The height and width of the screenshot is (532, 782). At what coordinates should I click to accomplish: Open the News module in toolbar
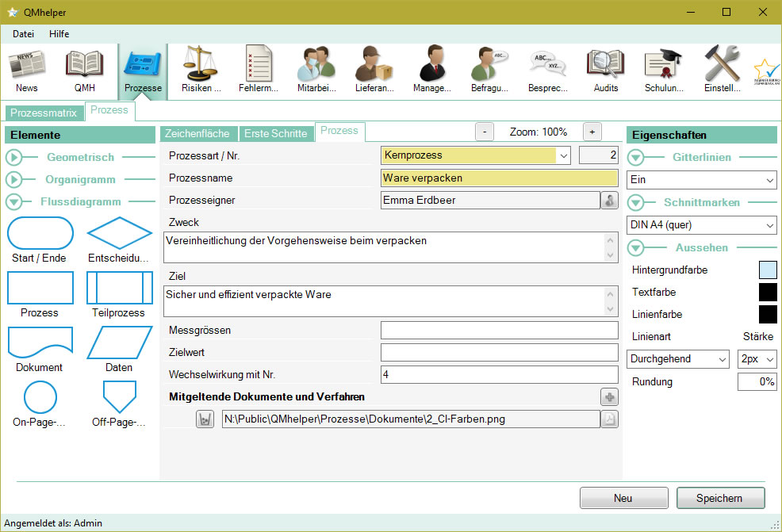coord(26,70)
